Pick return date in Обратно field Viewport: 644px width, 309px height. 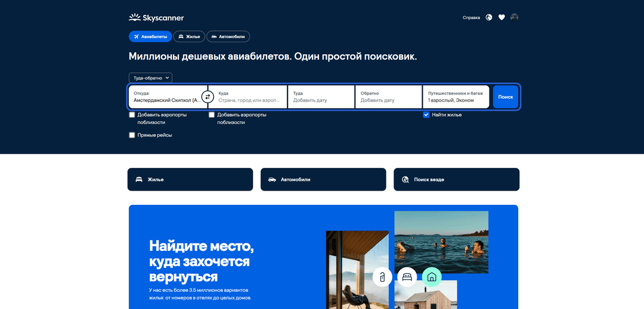coord(389,96)
